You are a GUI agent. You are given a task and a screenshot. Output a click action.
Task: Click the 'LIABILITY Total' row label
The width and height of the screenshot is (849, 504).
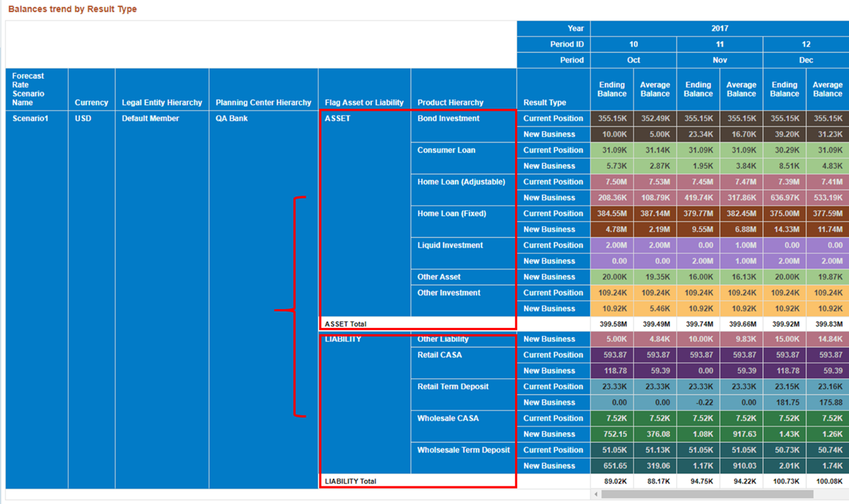[x=350, y=481]
